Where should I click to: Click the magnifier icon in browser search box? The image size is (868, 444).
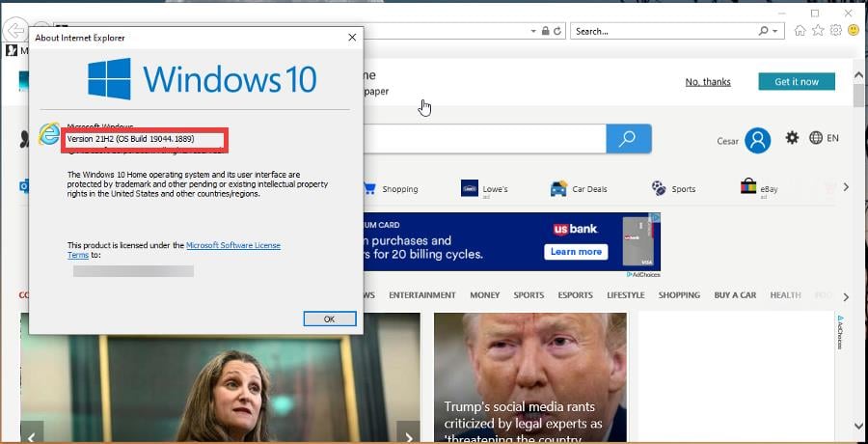(764, 31)
